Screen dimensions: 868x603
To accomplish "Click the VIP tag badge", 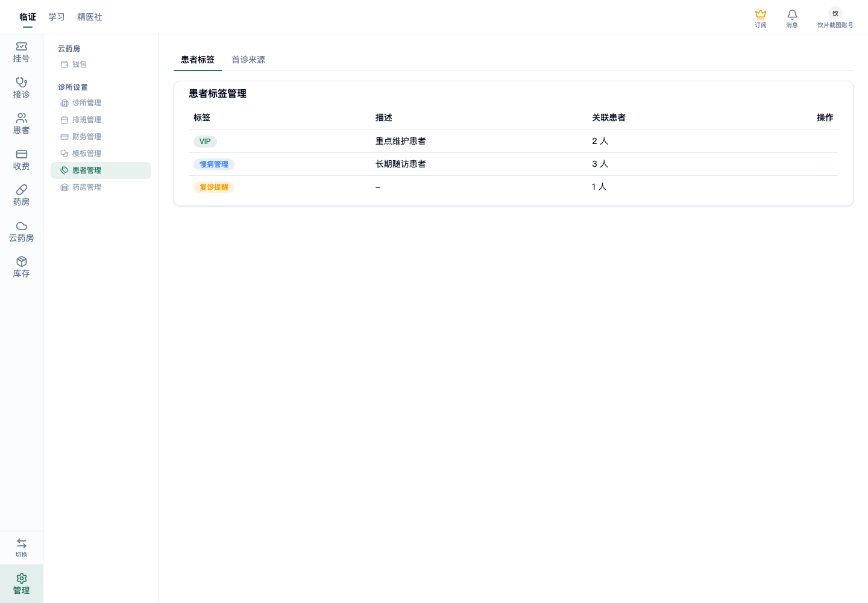I will pyautogui.click(x=205, y=142).
